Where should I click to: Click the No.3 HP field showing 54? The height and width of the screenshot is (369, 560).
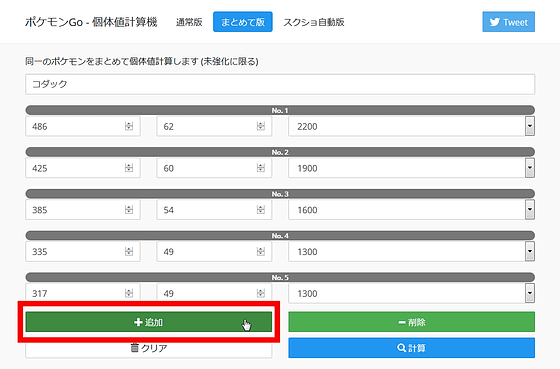214,210
